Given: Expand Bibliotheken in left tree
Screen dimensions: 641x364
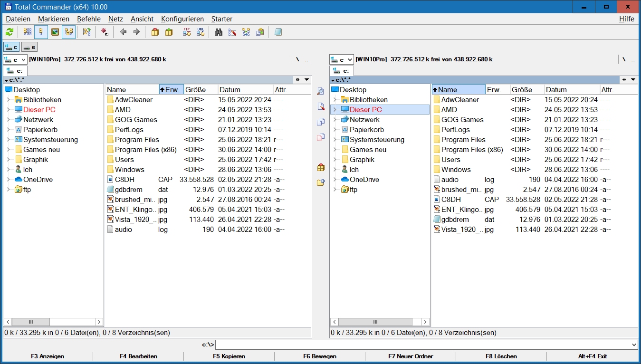Looking at the screenshot, I should (8, 100).
